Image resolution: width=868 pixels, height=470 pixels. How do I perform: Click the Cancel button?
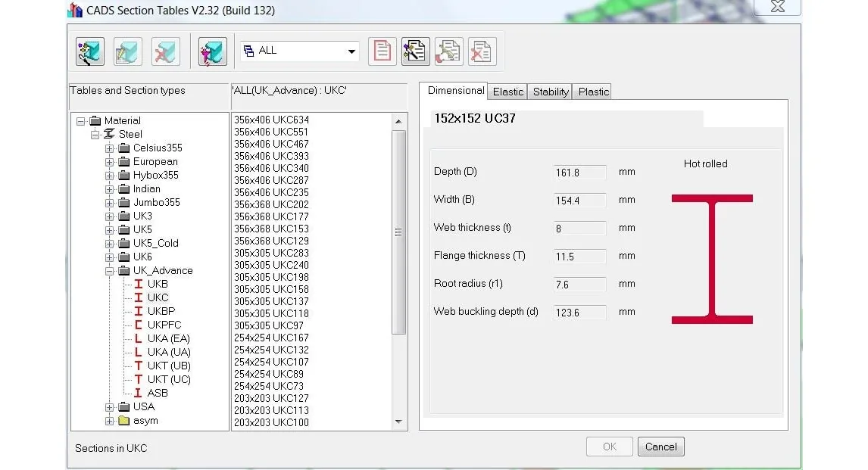[661, 447]
